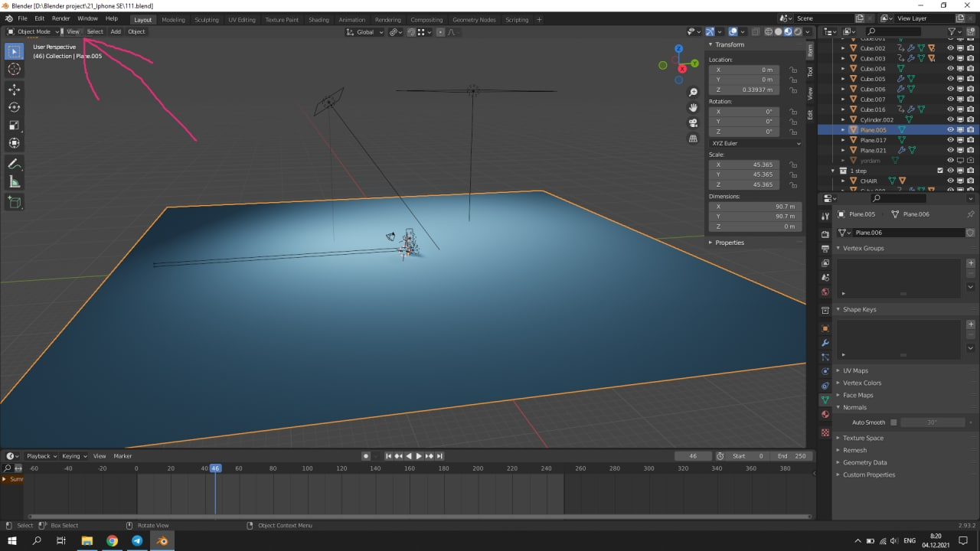Image resolution: width=980 pixels, height=551 pixels.
Task: Select the Transform tool
Action: coord(14,142)
